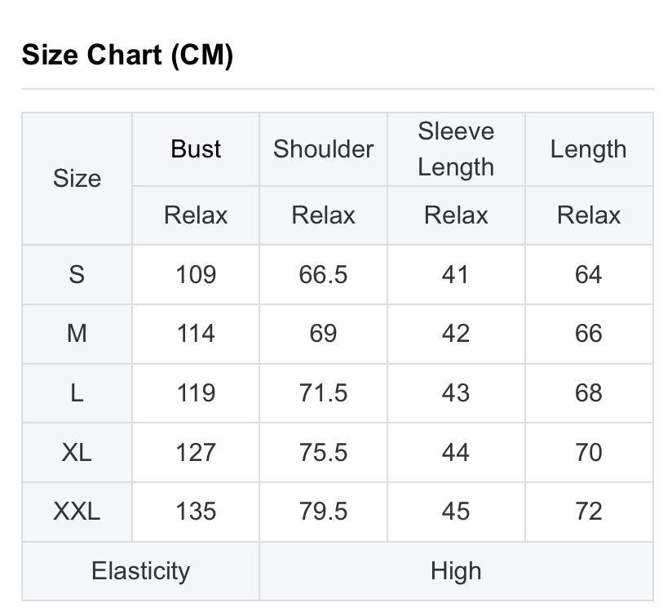Click the Elasticity label cell
The image size is (672, 616).
pyautogui.click(x=140, y=571)
